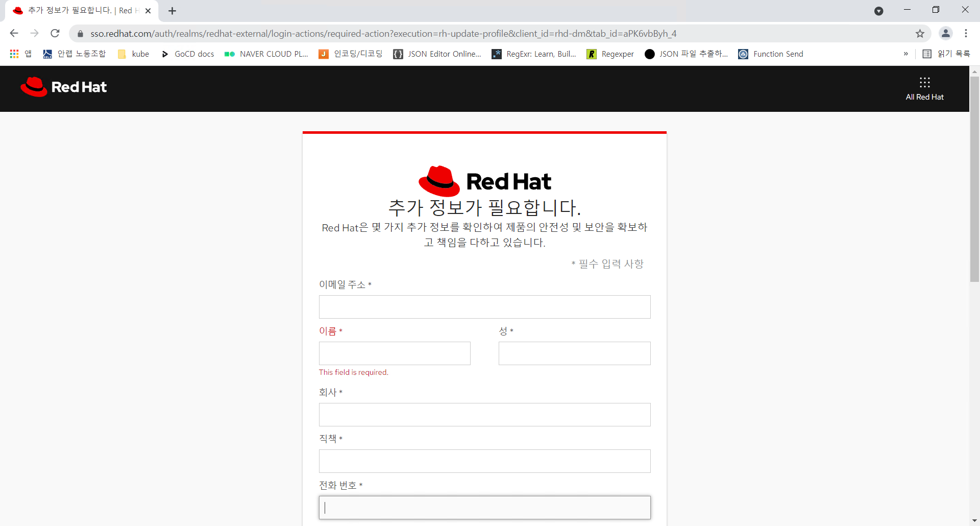The height and width of the screenshot is (526, 980).
Task: Click the 필수 입력 사항 note
Action: pyautogui.click(x=607, y=264)
